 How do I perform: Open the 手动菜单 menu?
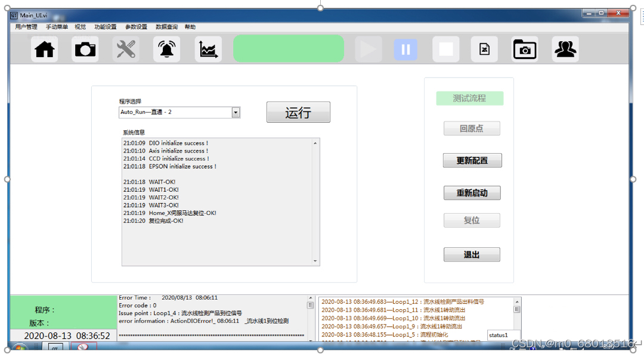click(57, 27)
